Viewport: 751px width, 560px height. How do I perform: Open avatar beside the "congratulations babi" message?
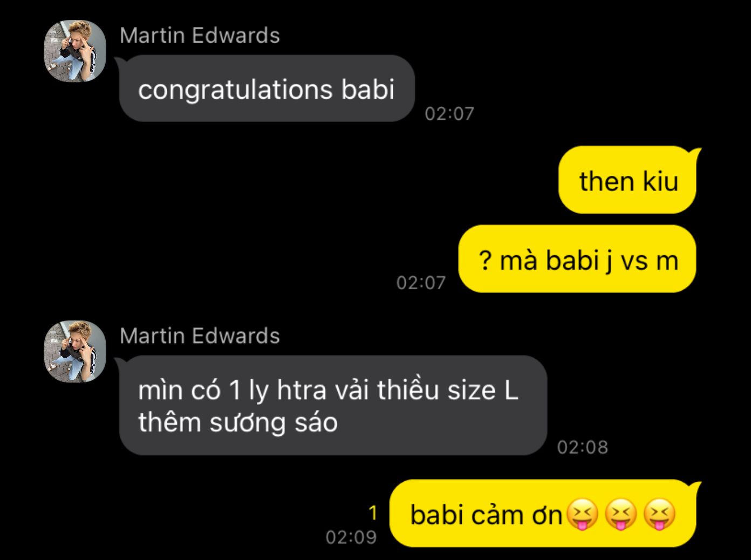(x=75, y=51)
